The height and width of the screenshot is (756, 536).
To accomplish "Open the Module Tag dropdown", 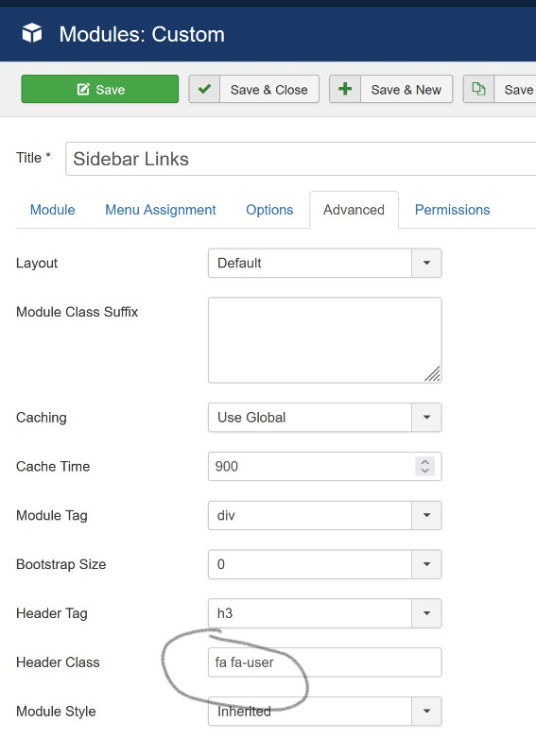I will (x=324, y=515).
